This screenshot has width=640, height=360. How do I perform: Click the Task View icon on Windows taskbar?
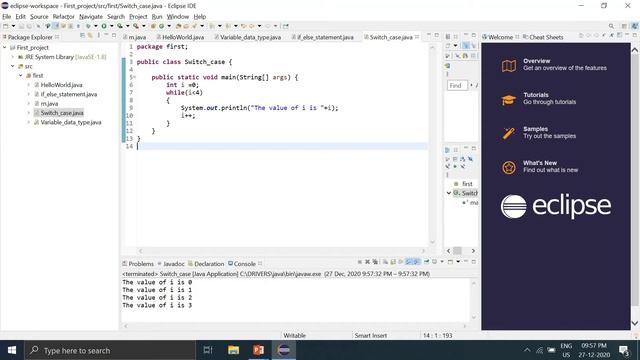point(208,350)
